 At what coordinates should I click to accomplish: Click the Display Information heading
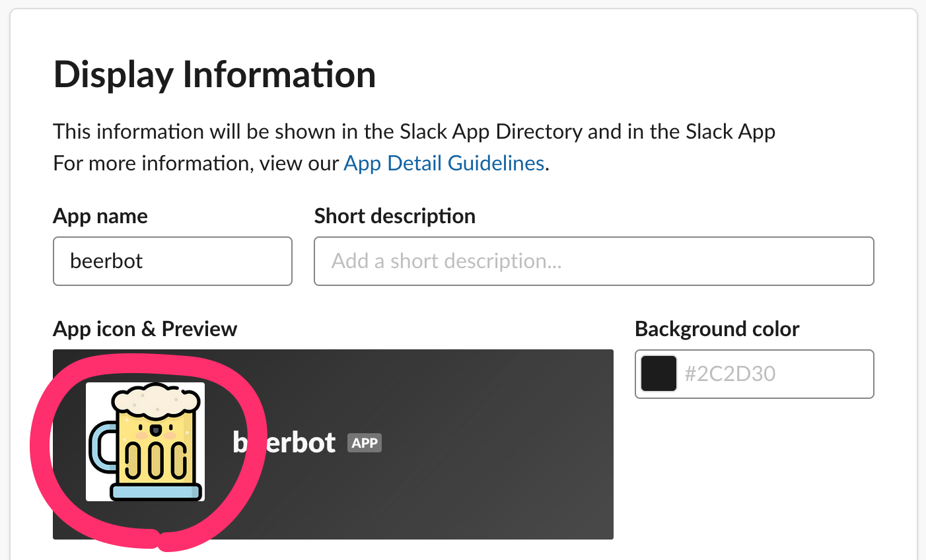(x=215, y=75)
